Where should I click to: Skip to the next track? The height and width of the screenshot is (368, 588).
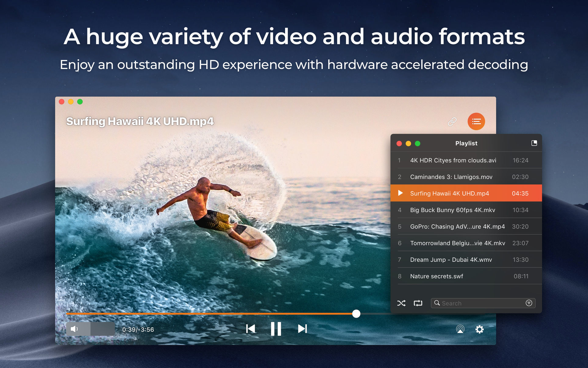[x=302, y=329]
